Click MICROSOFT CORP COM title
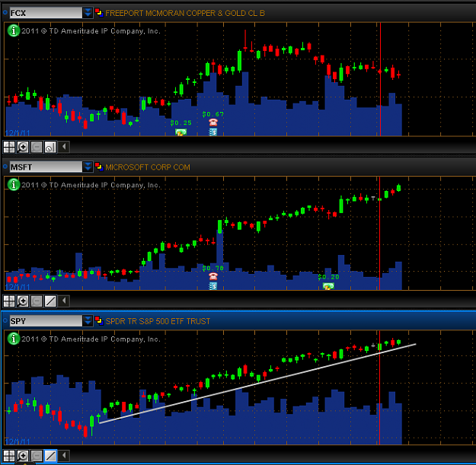The height and width of the screenshot is (465, 476). coord(148,167)
